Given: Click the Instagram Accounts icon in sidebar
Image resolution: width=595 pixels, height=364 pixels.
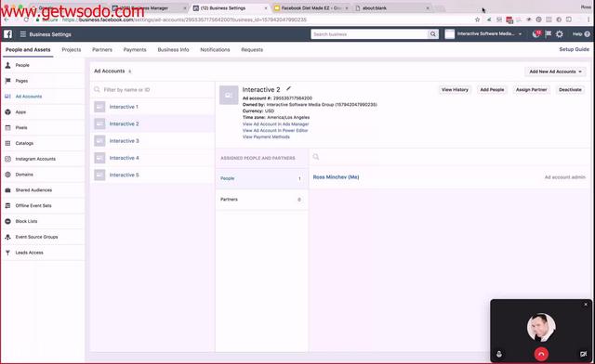Looking at the screenshot, I should pos(7,159).
